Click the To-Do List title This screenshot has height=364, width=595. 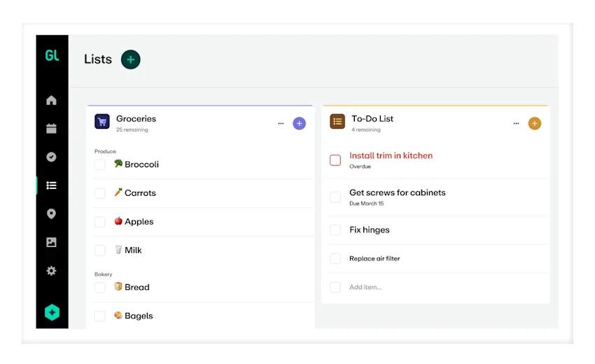coord(372,119)
